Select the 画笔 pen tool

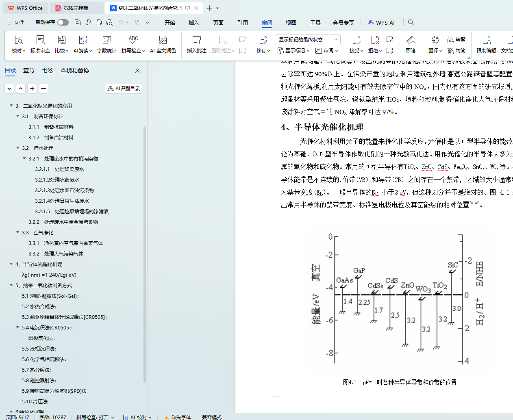[411, 44]
